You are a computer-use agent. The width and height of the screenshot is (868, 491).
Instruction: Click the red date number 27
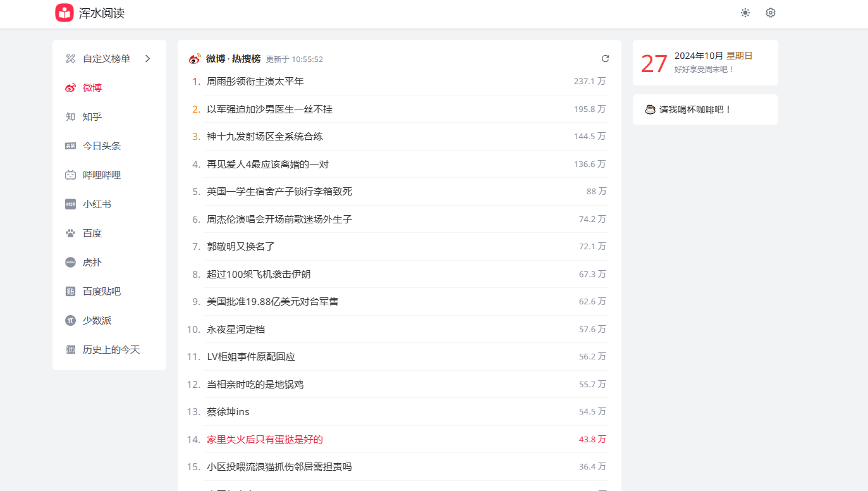coord(654,64)
